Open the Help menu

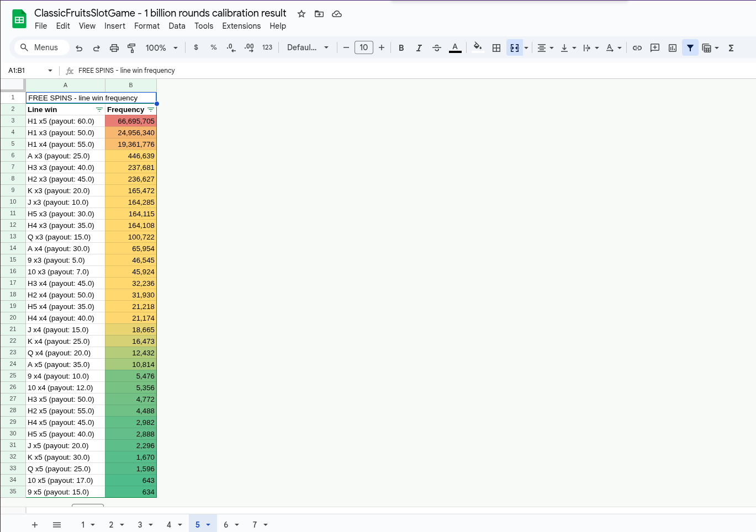pos(278,26)
